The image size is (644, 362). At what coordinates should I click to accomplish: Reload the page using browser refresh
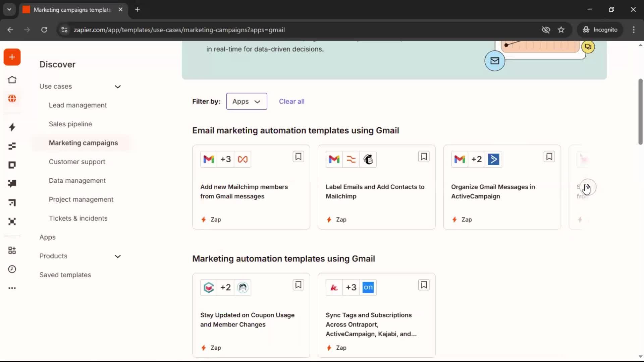[44, 30]
